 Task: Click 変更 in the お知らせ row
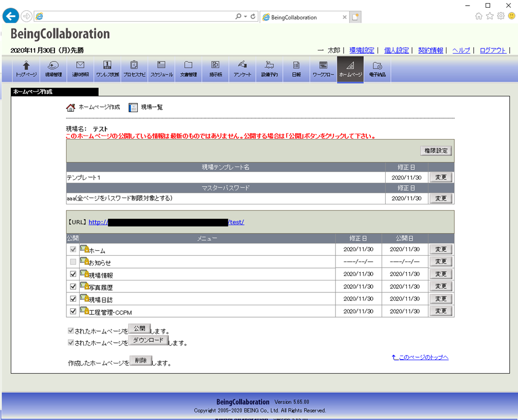coord(441,261)
